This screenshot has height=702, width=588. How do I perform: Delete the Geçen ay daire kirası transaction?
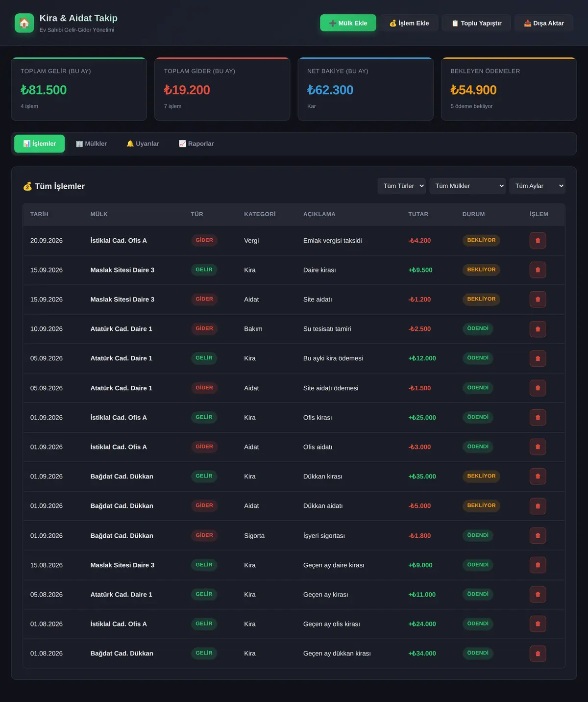538,565
